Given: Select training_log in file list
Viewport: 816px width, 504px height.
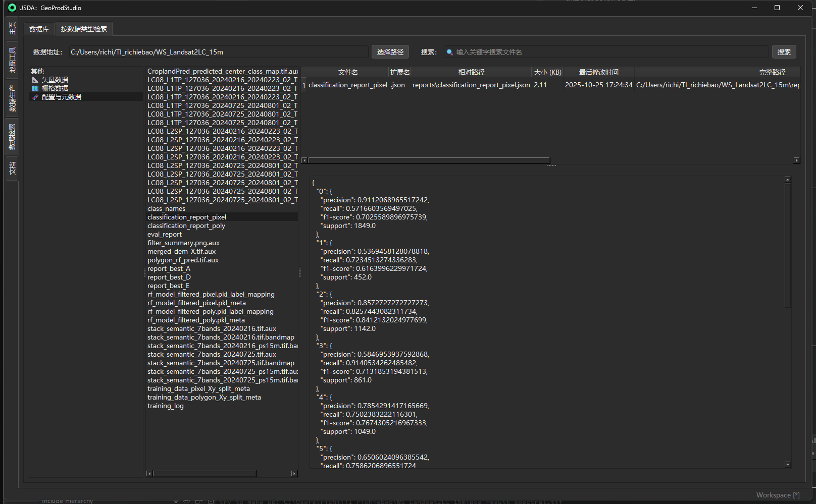Looking at the screenshot, I should 166,406.
